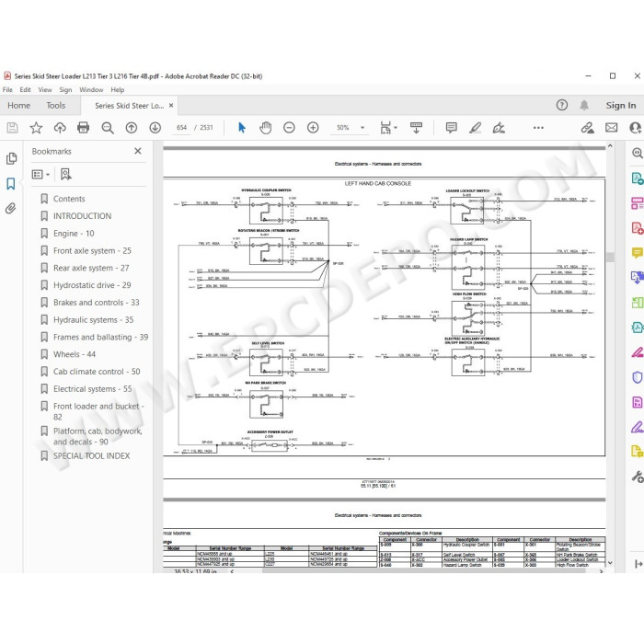The width and height of the screenshot is (644, 644).
Task: Click the current page number field
Action: [181, 128]
